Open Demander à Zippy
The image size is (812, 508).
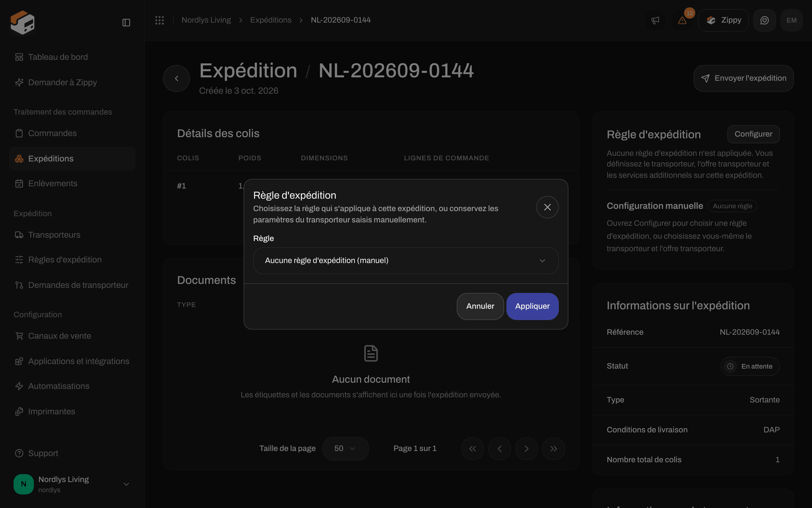click(x=72, y=82)
